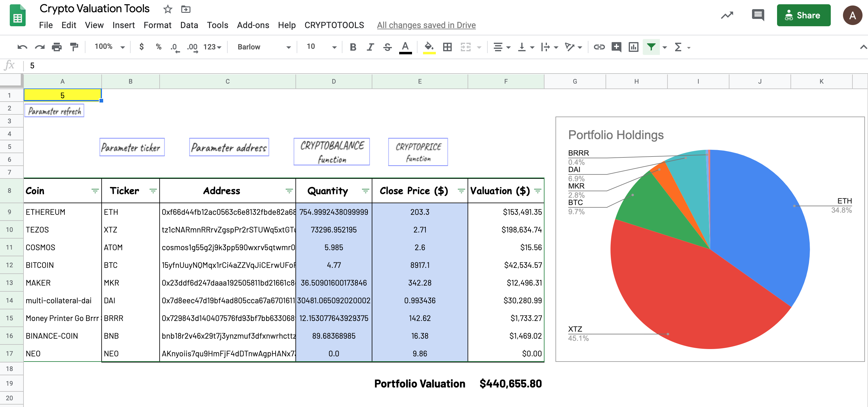The width and height of the screenshot is (868, 407).
Task: Toggle bold formatting
Action: coord(353,47)
